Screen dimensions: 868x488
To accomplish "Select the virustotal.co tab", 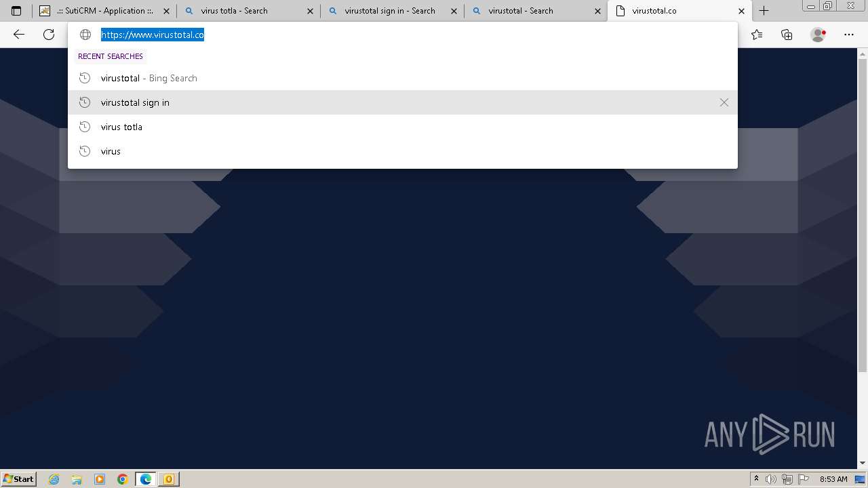I will (679, 11).
